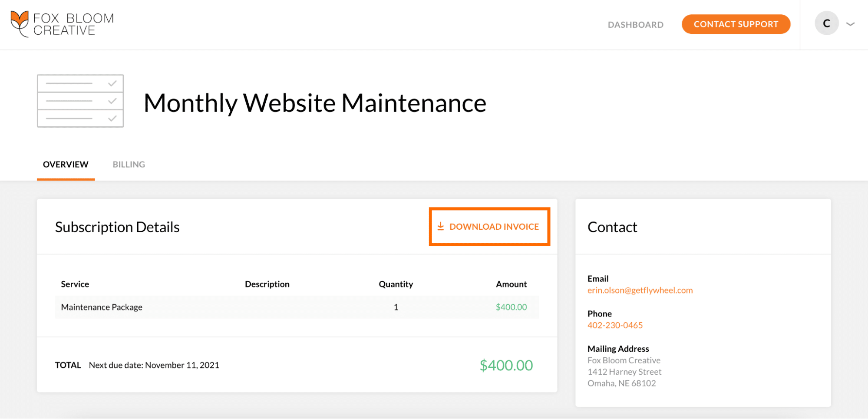The image size is (868, 419).
Task: Call the phone number 402-230-0465
Action: pos(615,325)
